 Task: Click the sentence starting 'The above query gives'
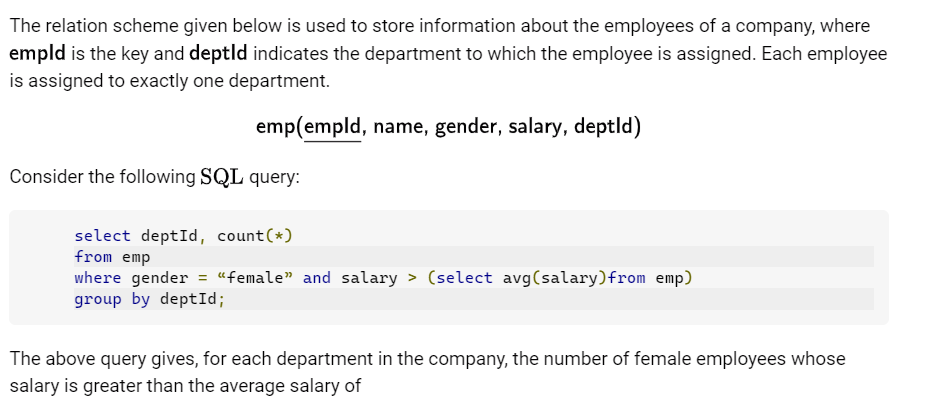427,358
